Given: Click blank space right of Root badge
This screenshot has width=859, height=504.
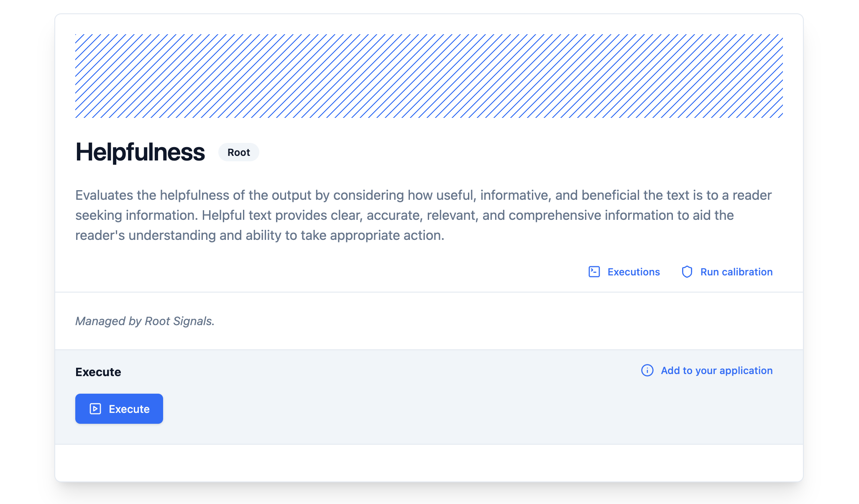Looking at the screenshot, I should click(x=502, y=153).
